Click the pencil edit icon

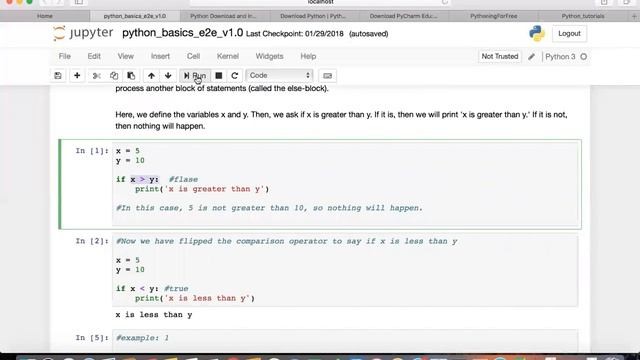[531, 57]
